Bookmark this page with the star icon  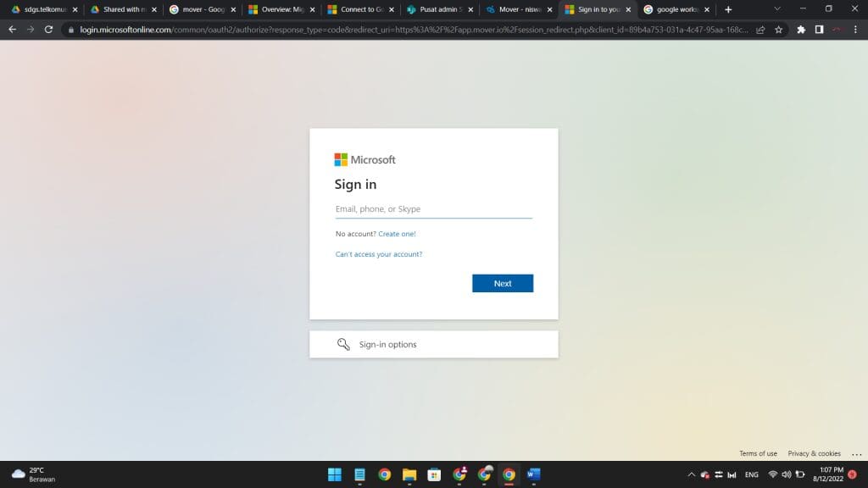(779, 30)
